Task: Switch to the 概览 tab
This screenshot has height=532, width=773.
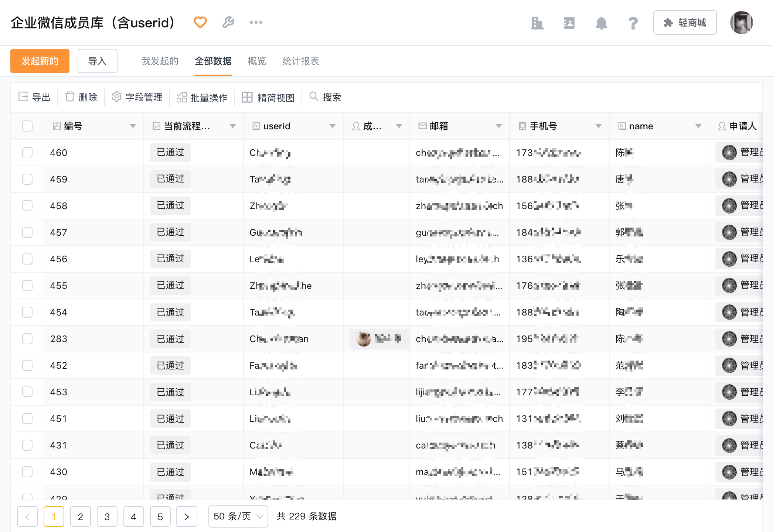Action: coord(257,61)
